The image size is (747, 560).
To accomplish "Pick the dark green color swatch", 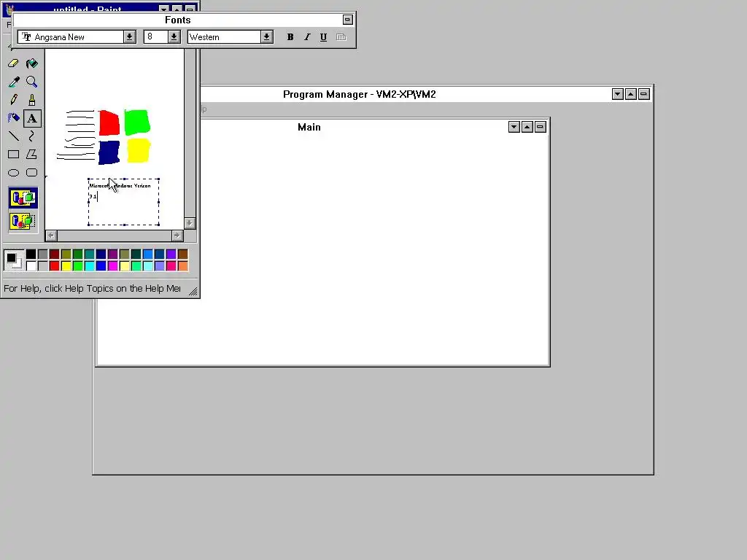I will [x=77, y=254].
